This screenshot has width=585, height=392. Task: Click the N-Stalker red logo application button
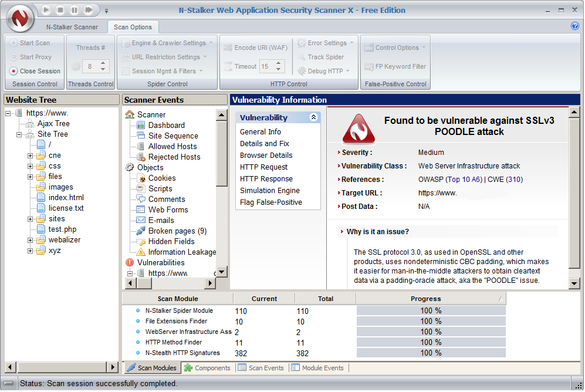(x=20, y=17)
